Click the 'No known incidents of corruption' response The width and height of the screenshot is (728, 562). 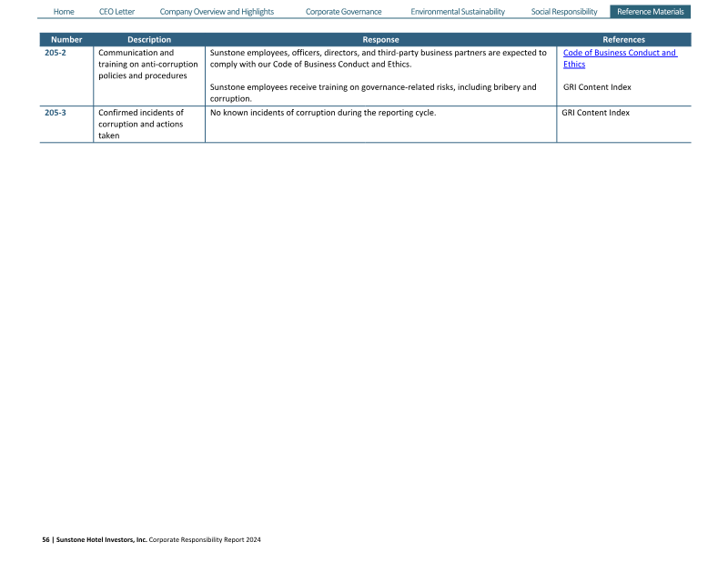pos(323,113)
